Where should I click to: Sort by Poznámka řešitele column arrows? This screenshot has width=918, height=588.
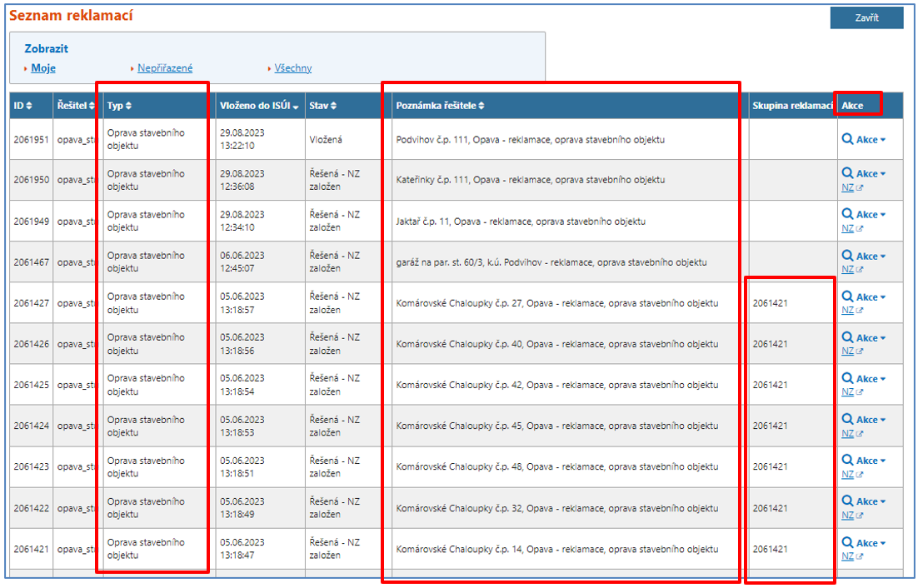pyautogui.click(x=481, y=106)
